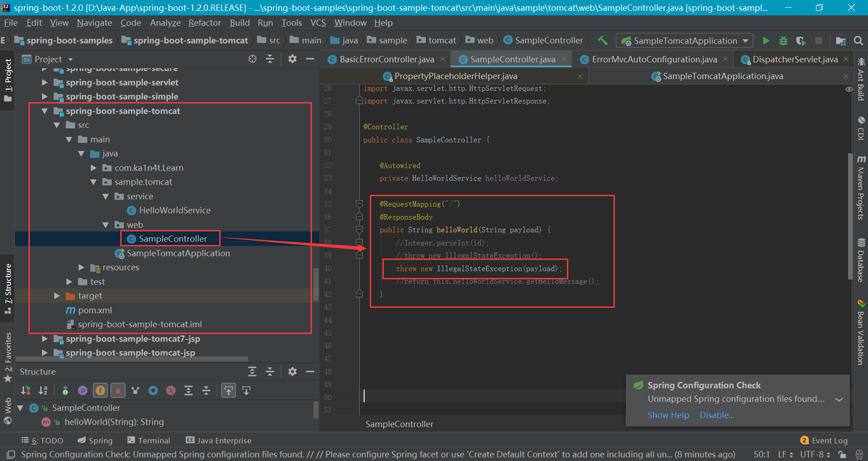This screenshot has height=461, width=868.
Task: Open the Terminal tool window
Action: click(x=149, y=441)
